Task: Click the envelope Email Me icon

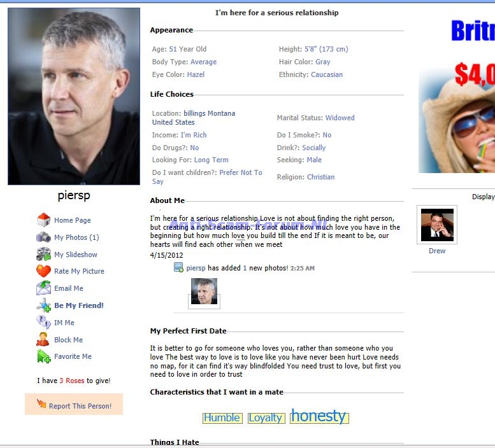Action: pos(43,288)
